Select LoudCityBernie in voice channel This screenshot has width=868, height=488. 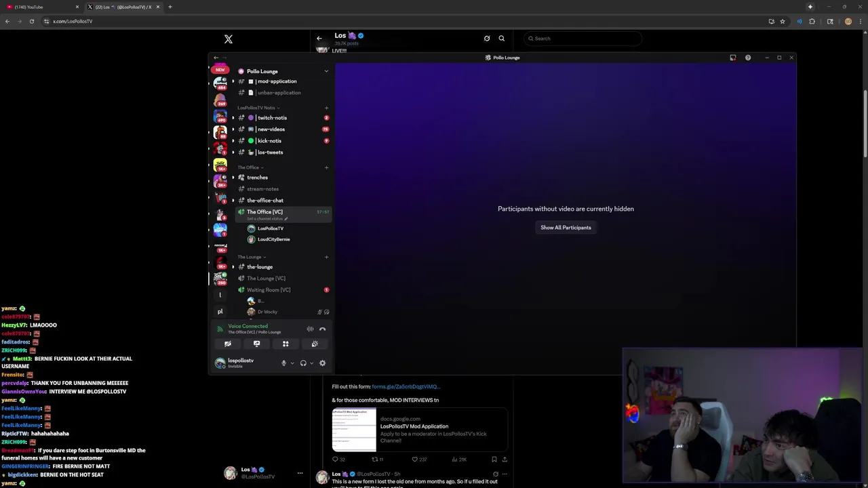[288, 239]
